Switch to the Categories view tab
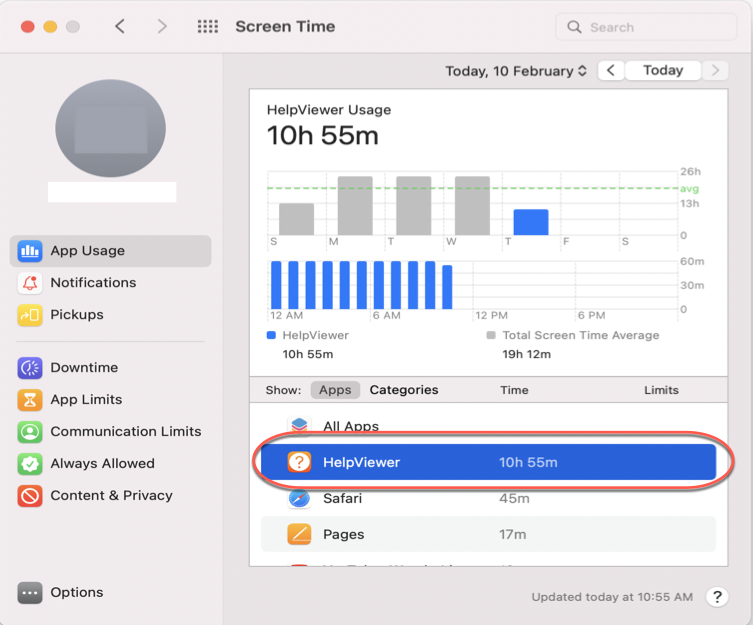Image resolution: width=753 pixels, height=625 pixels. click(x=404, y=390)
